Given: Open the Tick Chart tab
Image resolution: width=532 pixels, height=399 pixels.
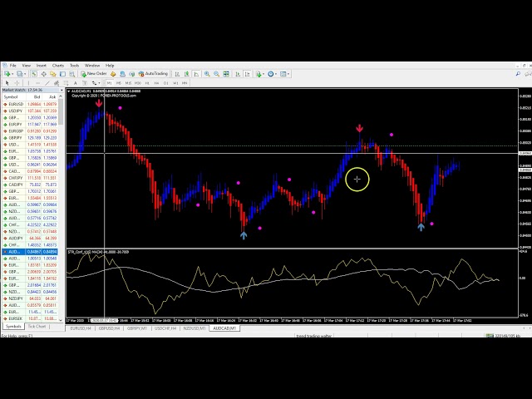Looking at the screenshot, I should coord(37,327).
